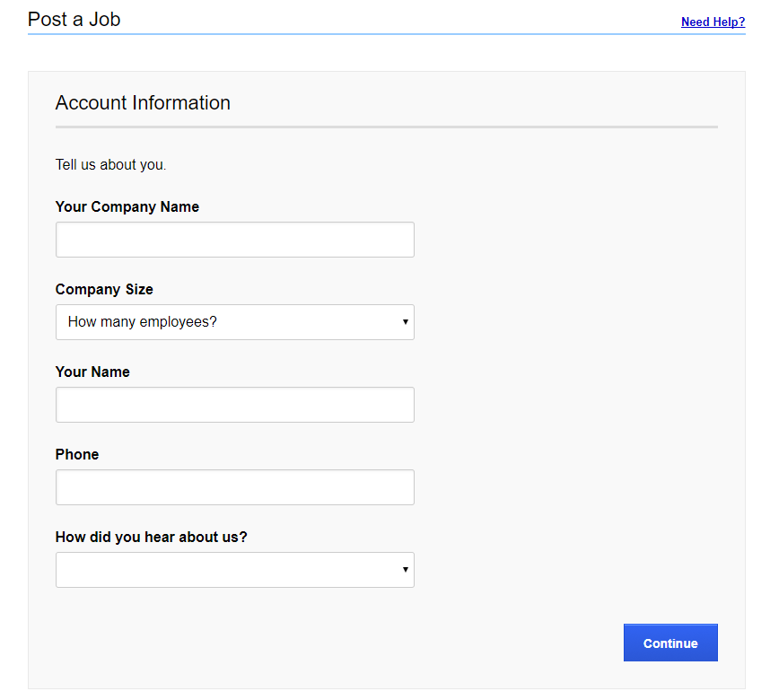Click the 'Your Company Name' label
The image size is (770, 700).
tap(127, 206)
